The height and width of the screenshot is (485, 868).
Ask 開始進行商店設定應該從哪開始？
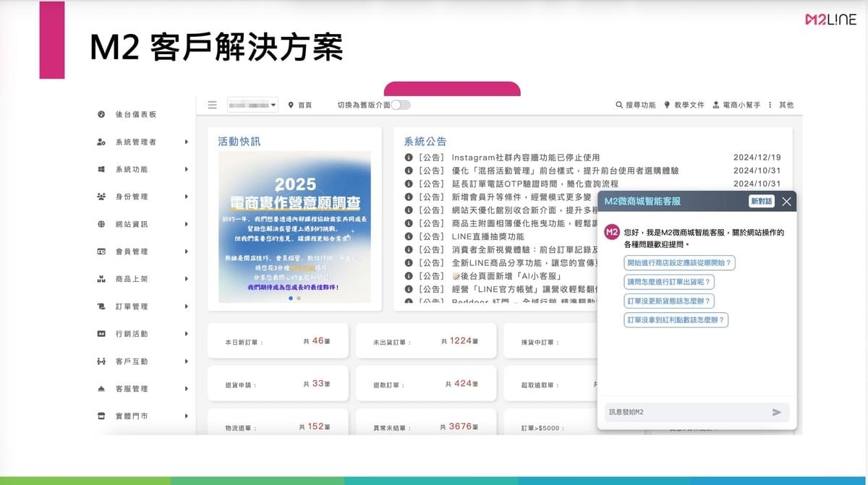click(x=679, y=263)
